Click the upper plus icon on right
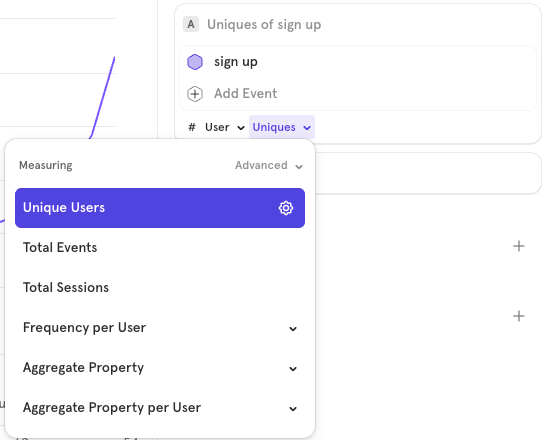 point(519,246)
